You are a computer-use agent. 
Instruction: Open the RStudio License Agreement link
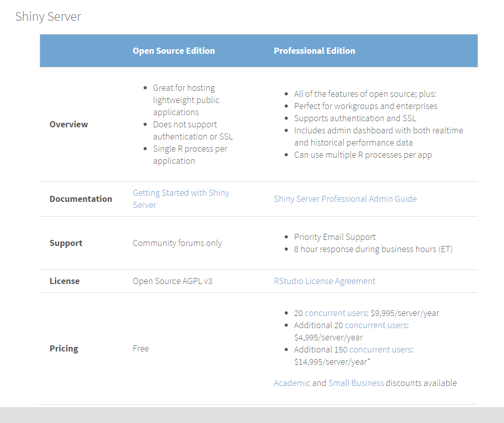(x=325, y=281)
